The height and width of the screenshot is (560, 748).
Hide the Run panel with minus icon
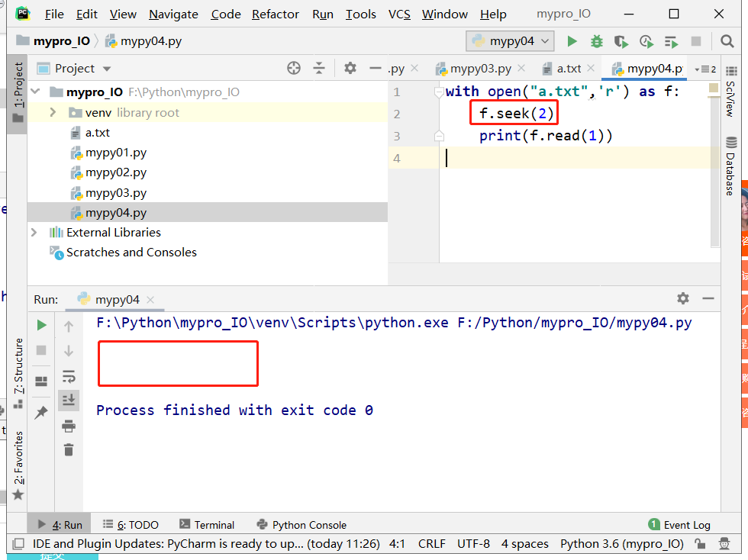point(708,298)
